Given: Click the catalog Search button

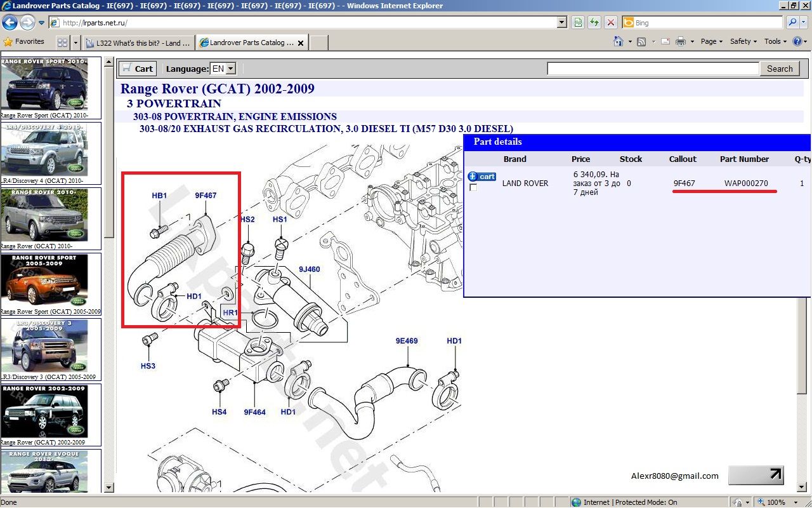Looking at the screenshot, I should [780, 69].
